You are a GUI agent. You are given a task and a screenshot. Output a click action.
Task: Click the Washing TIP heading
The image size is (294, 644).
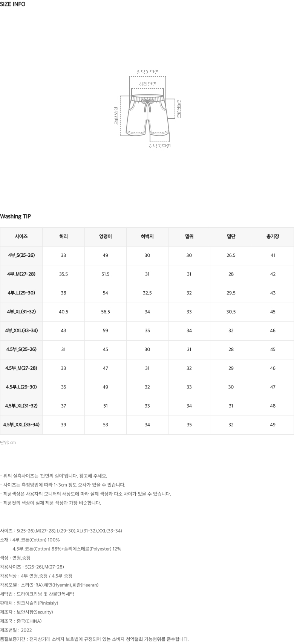(x=15, y=216)
